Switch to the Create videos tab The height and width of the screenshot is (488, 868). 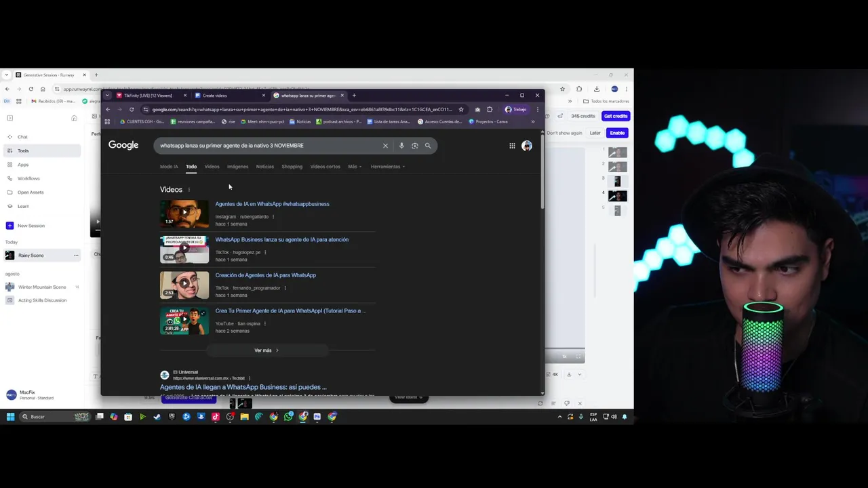pos(229,96)
